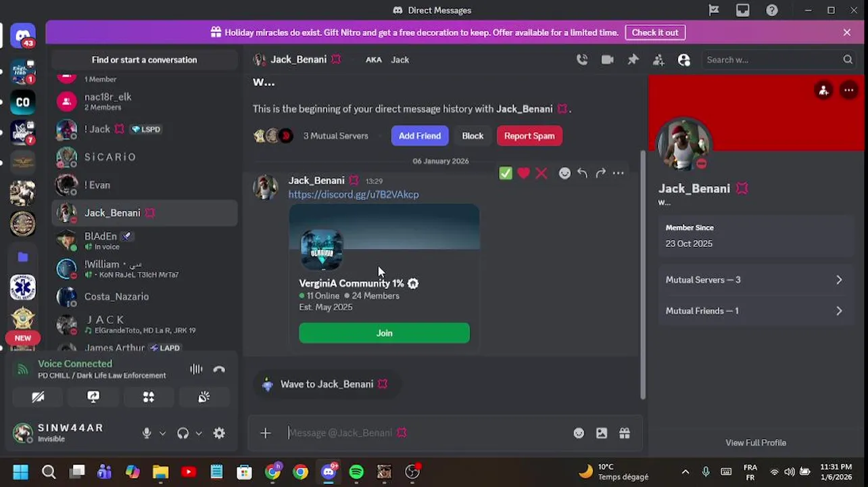Image resolution: width=868 pixels, height=487 pixels.
Task: Expand Mutual Servers — 3
Action: 755,279
